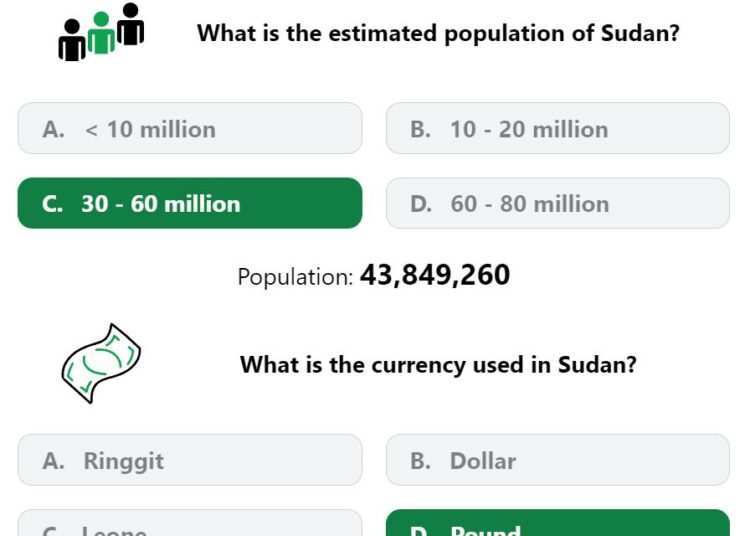The height and width of the screenshot is (536, 750).
Task: Select answer A "< 10 million"
Action: (190, 128)
